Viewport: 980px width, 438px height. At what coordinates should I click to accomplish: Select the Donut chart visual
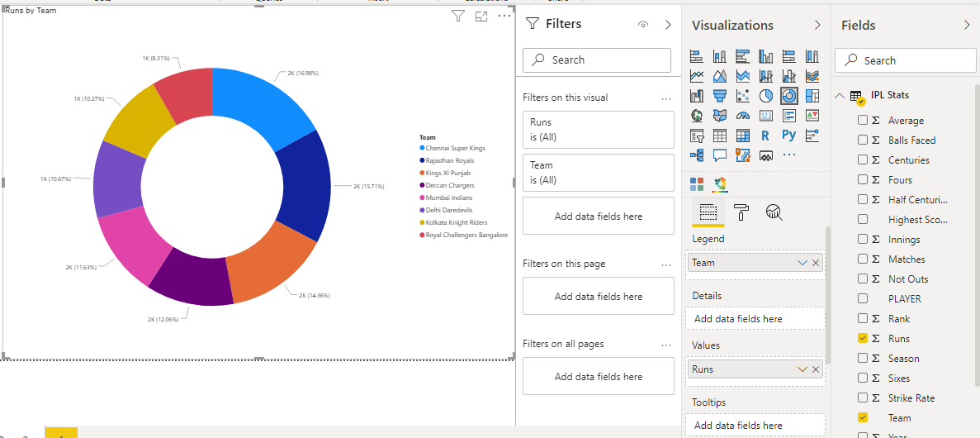pos(789,96)
